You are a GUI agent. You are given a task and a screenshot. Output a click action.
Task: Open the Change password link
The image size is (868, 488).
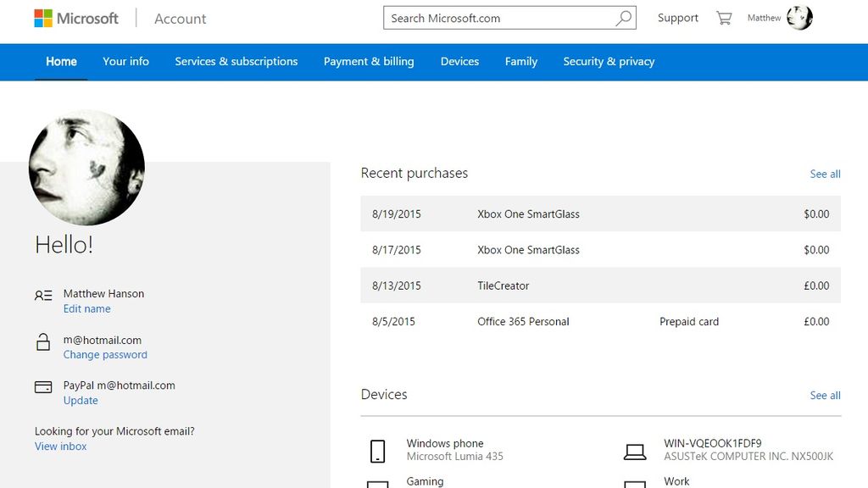[105, 354]
